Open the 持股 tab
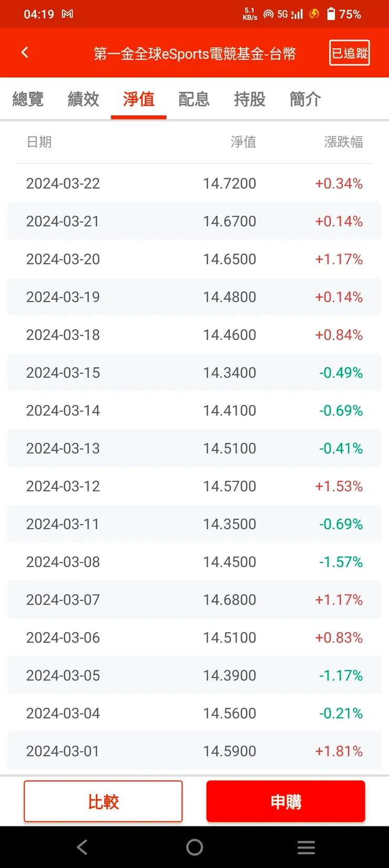 (x=250, y=99)
